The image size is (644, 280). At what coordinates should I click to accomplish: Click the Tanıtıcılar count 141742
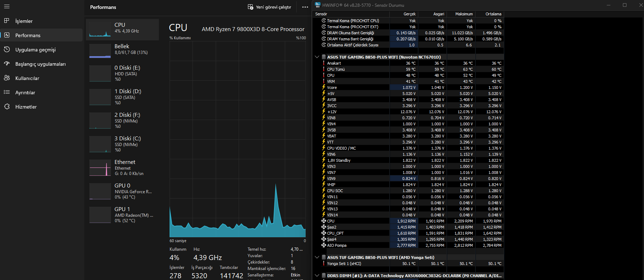click(x=231, y=276)
